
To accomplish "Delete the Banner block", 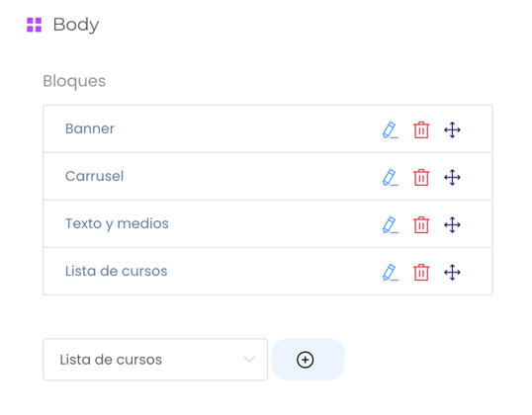I will (x=421, y=129).
